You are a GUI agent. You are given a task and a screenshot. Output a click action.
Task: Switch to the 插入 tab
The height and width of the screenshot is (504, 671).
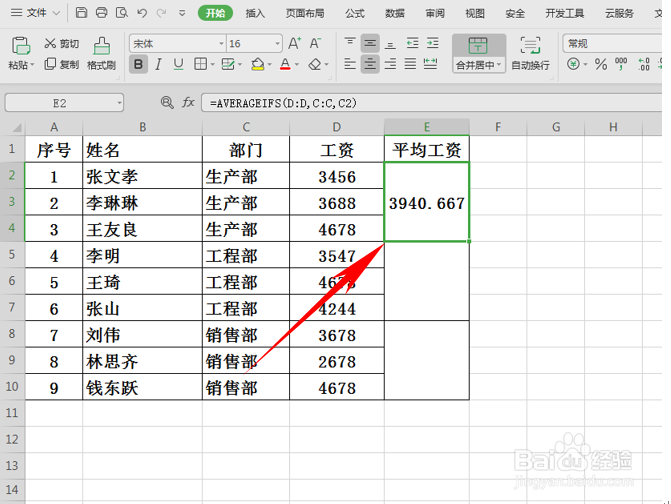point(255,13)
